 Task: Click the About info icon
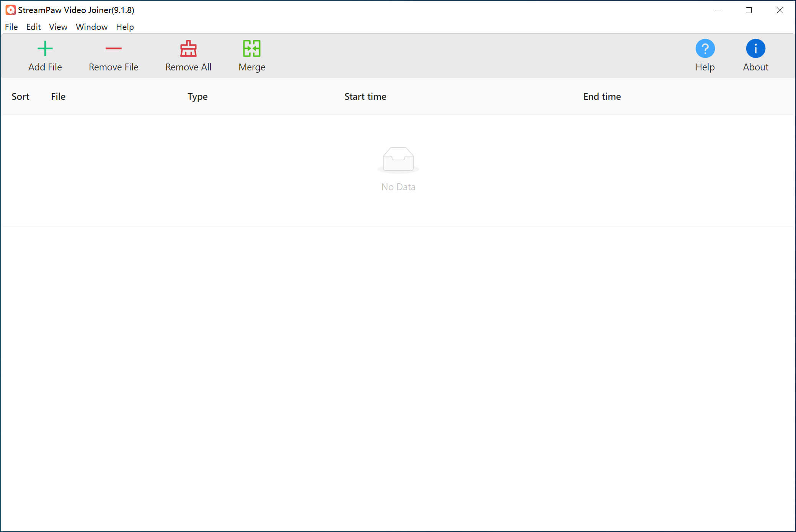755,48
